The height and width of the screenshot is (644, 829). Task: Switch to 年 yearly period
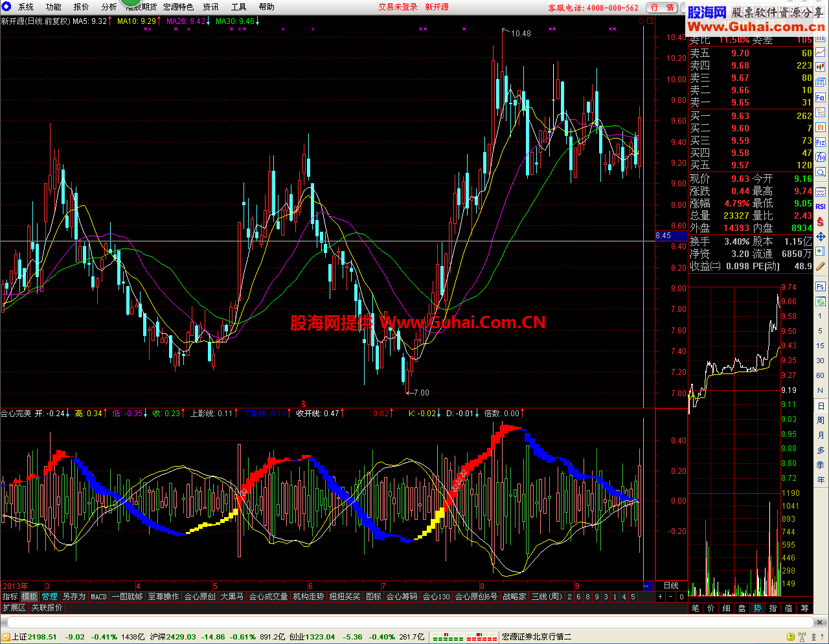(x=821, y=480)
